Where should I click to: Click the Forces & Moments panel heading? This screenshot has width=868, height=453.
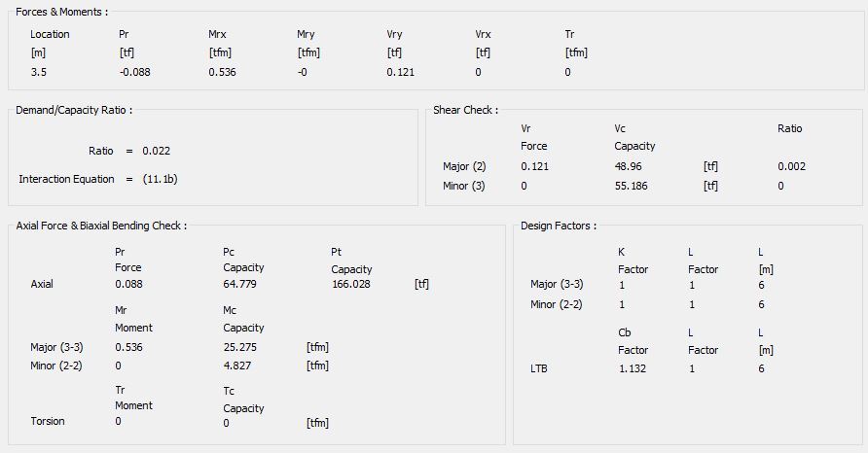(62, 12)
